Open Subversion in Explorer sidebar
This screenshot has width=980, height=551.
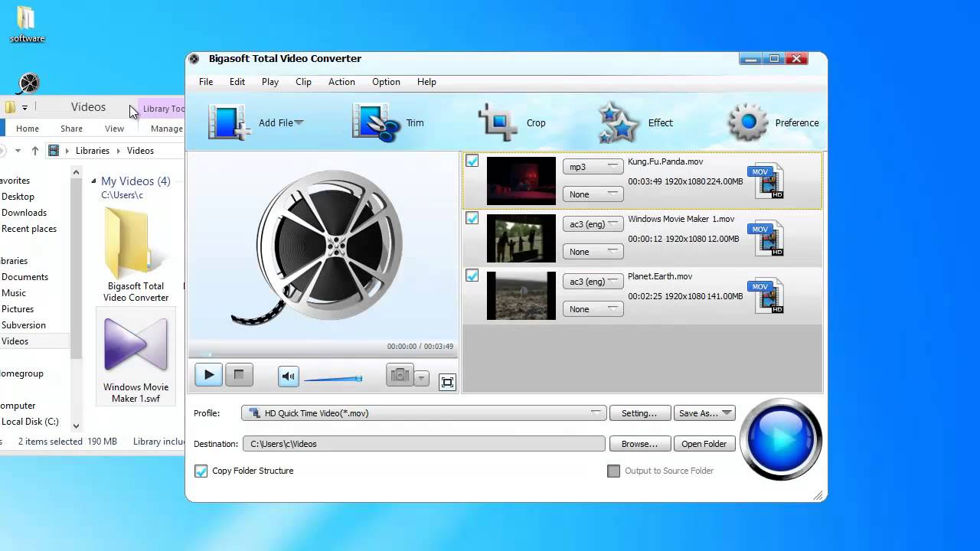coord(24,325)
